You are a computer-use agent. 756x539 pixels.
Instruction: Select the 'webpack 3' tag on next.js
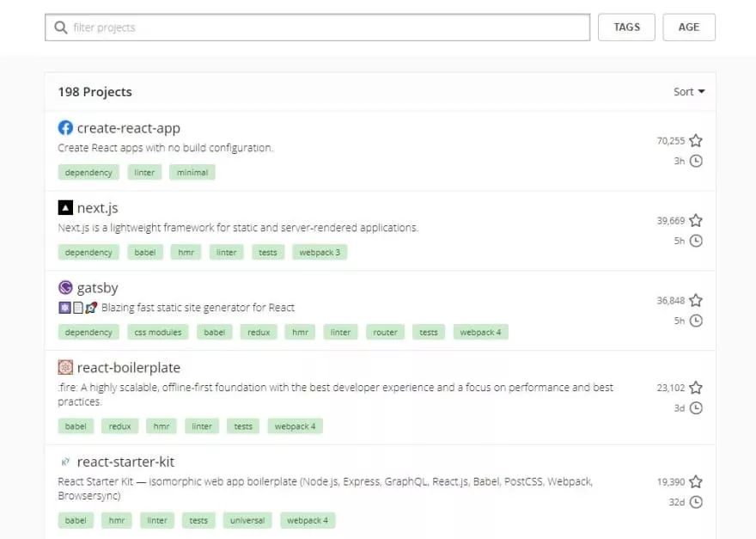(320, 253)
